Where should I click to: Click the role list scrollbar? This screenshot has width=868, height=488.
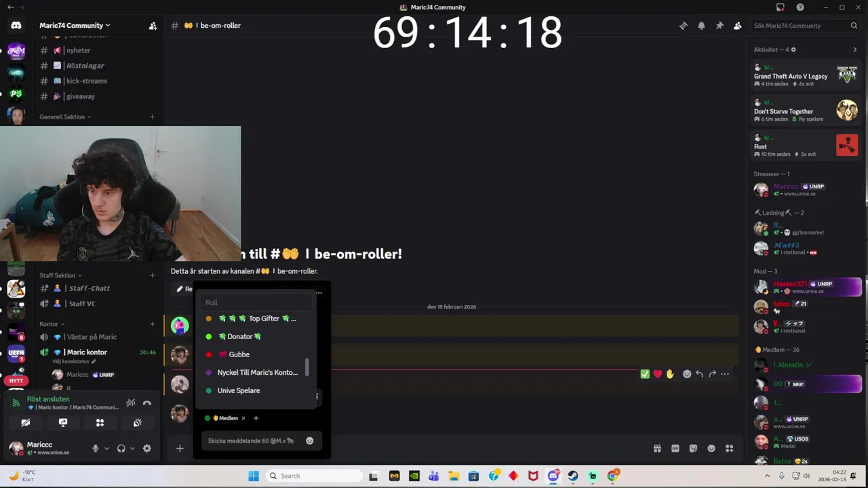pos(307,367)
